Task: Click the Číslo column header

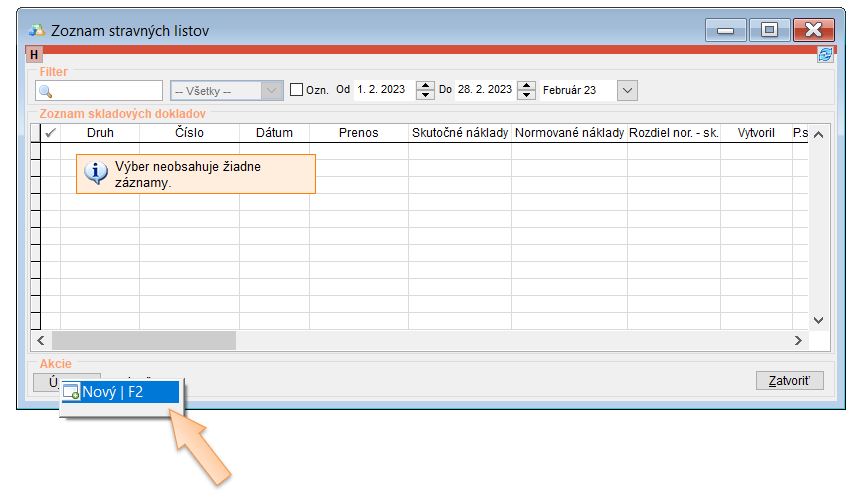Action: [x=189, y=133]
